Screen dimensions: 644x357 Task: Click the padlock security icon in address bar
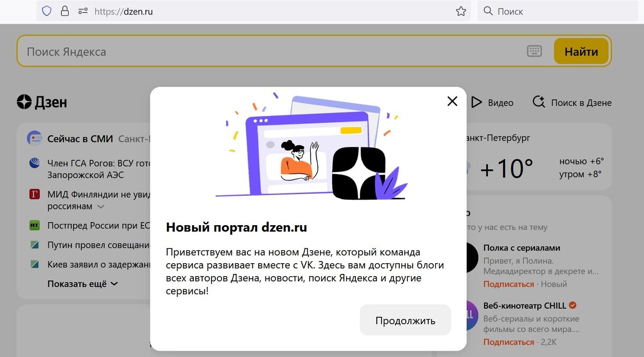pyautogui.click(x=64, y=11)
